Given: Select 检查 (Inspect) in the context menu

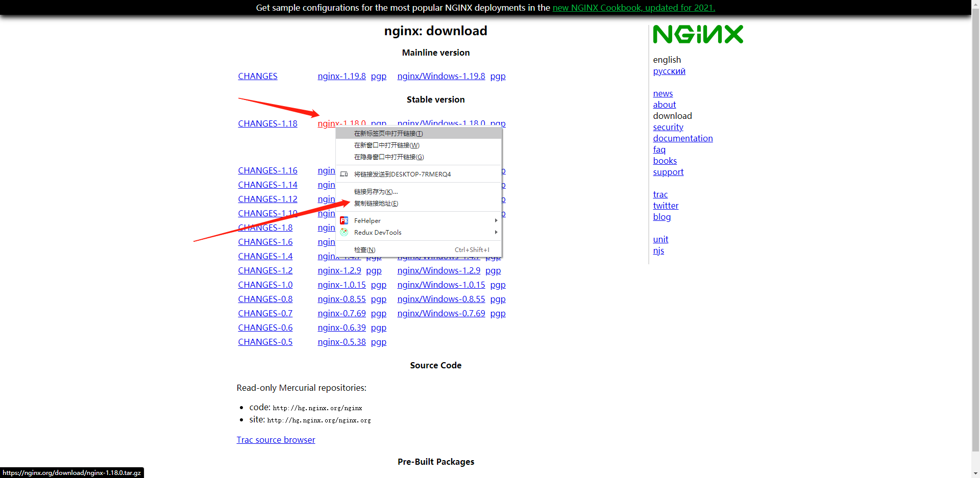Looking at the screenshot, I should pos(419,250).
